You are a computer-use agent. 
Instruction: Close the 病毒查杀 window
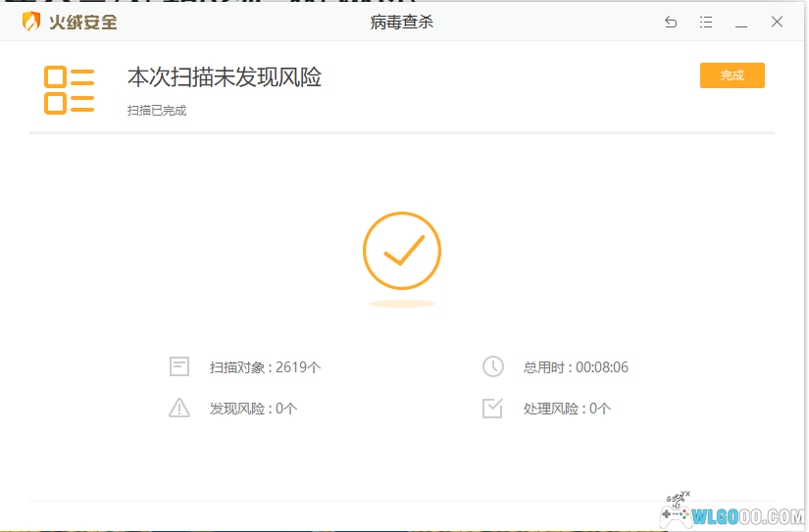click(777, 23)
